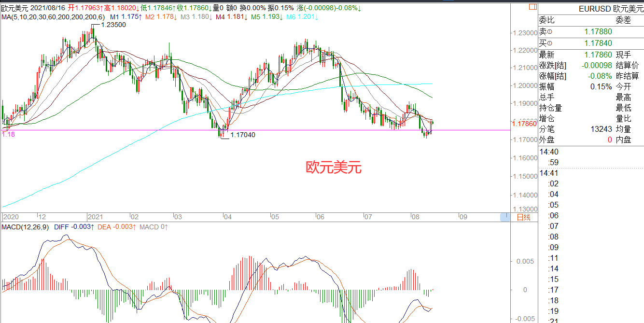Click the 分笔 value 13243
This screenshot has height=323, width=644.
click(602, 129)
